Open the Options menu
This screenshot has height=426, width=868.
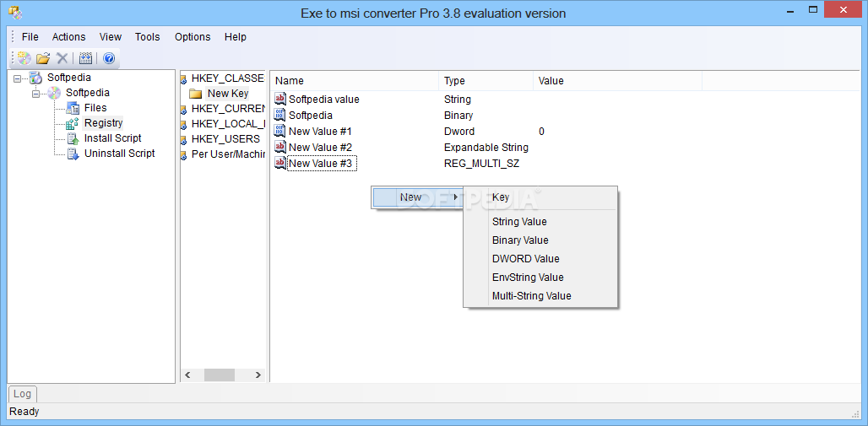click(193, 37)
